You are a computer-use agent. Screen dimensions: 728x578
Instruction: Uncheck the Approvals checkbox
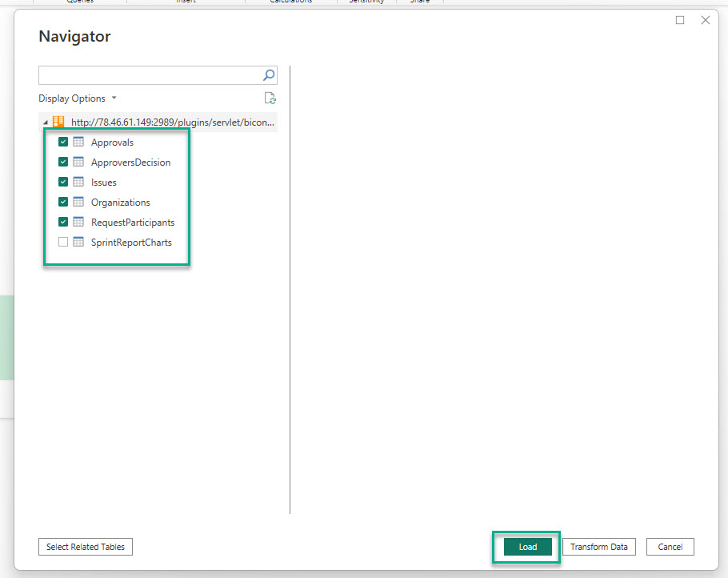point(63,142)
